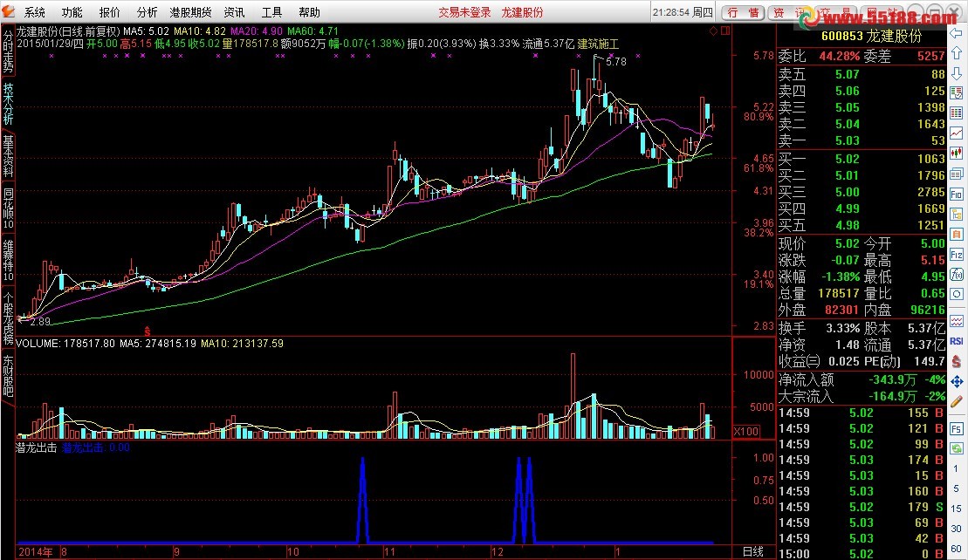Switch to 5-minute period

957,488
